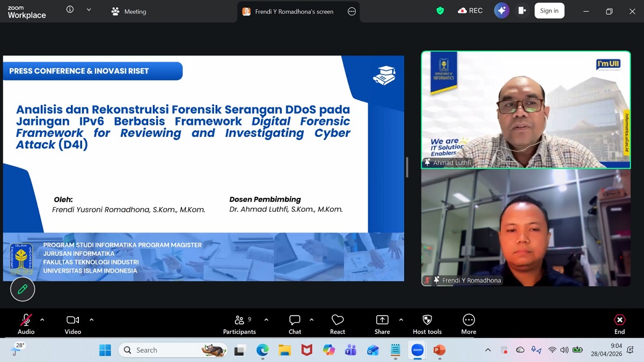Open the Chat panel
This screenshot has height=362, width=644.
[x=295, y=324]
